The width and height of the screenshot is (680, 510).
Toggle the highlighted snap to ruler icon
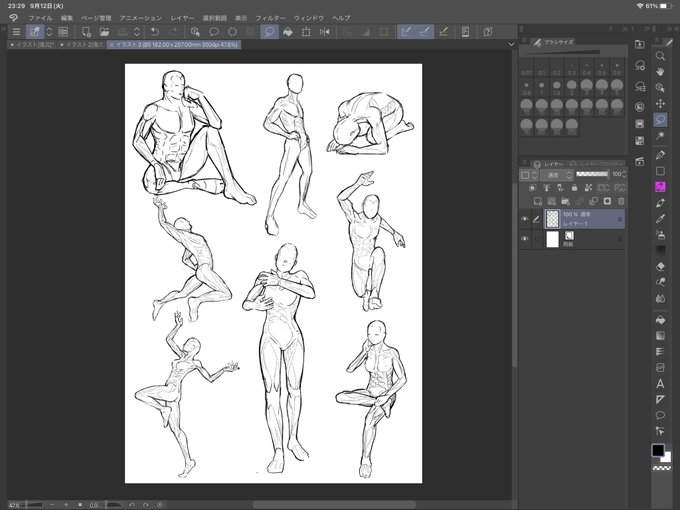[x=406, y=32]
